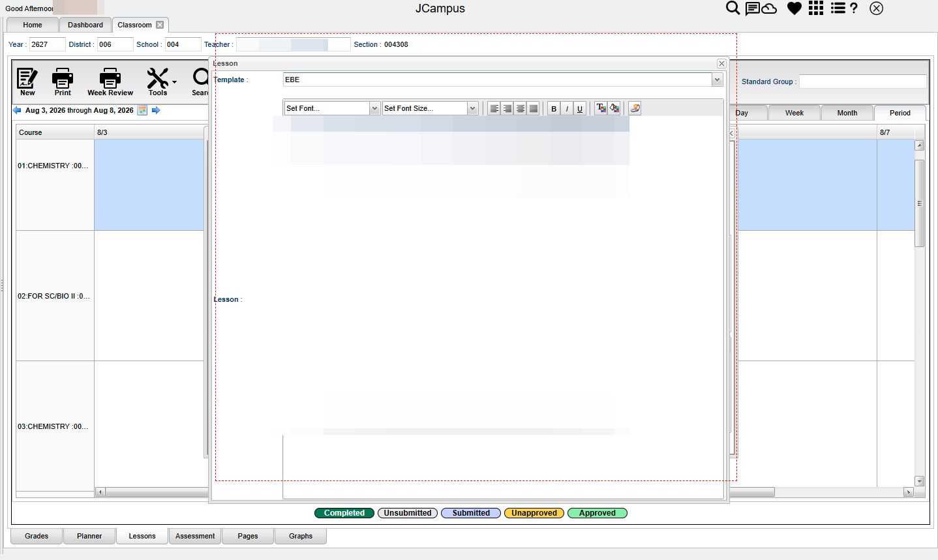Image resolution: width=938 pixels, height=560 pixels.
Task: Open the Tools wrench icon
Action: 157,78
